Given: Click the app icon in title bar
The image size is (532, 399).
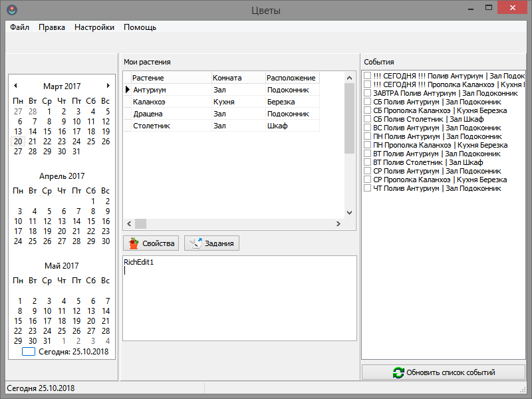Looking at the screenshot, I should coord(12,10).
